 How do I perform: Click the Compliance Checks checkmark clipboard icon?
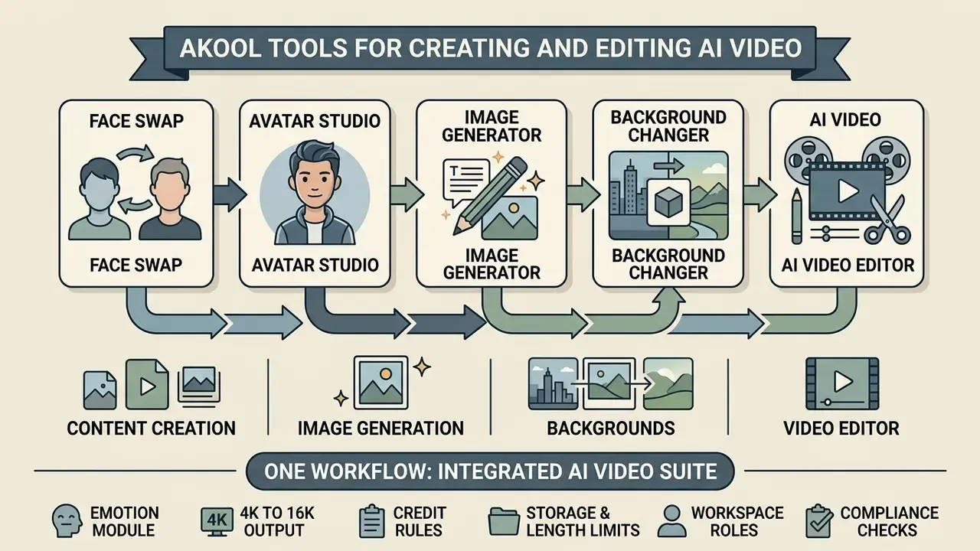[x=818, y=521]
